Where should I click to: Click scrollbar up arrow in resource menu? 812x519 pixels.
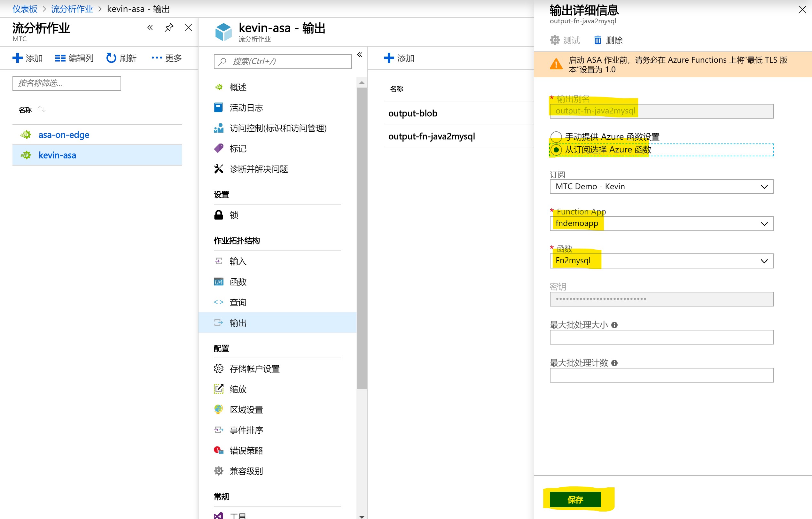pos(362,82)
